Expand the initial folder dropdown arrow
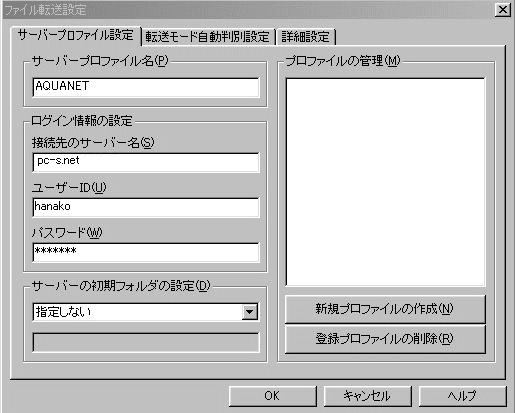 [249, 312]
